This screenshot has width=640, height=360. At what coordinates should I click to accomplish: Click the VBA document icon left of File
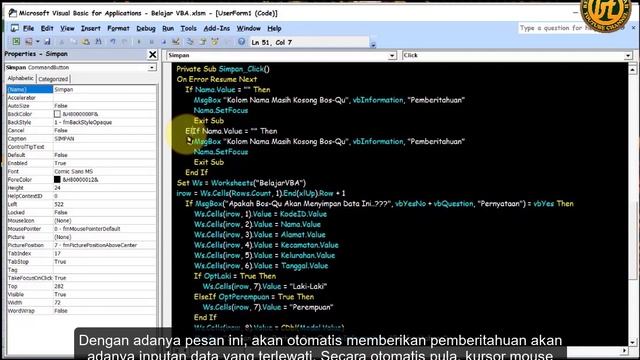coord(15,28)
